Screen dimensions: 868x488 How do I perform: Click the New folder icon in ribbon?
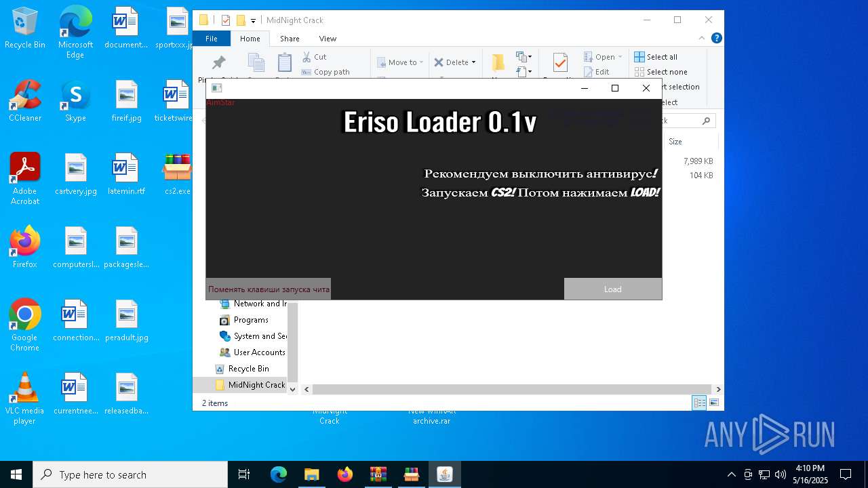(498, 62)
